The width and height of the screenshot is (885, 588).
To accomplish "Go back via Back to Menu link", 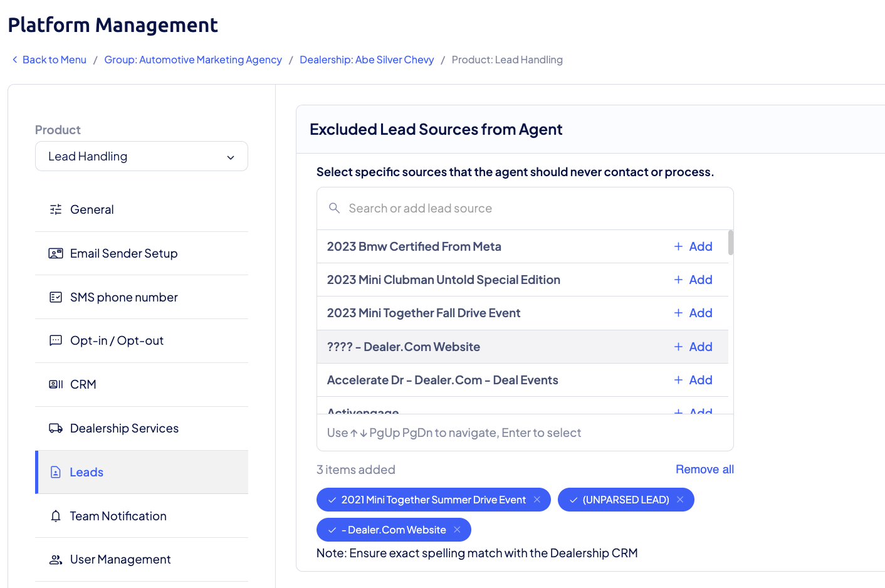I will pyautogui.click(x=55, y=60).
